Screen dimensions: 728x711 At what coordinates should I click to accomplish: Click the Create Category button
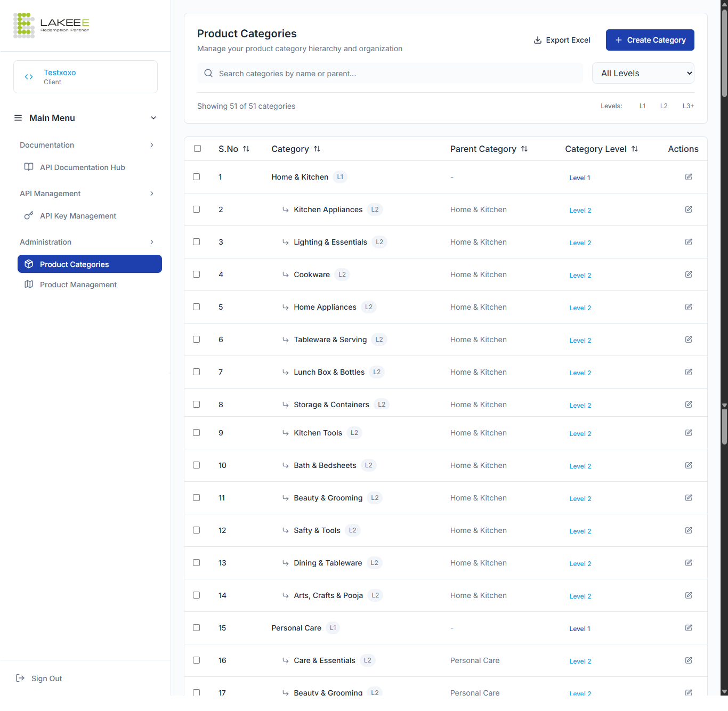650,40
